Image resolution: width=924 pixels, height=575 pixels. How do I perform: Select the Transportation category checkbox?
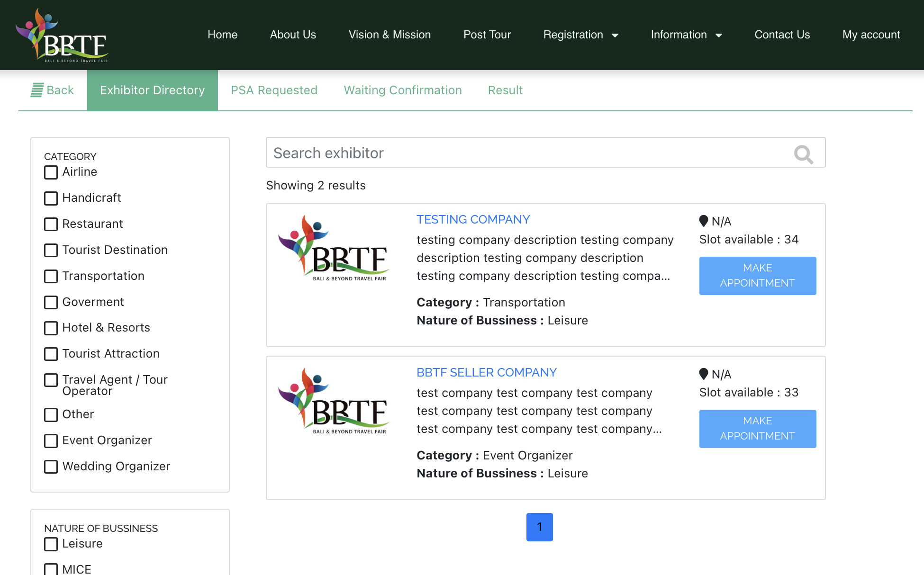51,276
